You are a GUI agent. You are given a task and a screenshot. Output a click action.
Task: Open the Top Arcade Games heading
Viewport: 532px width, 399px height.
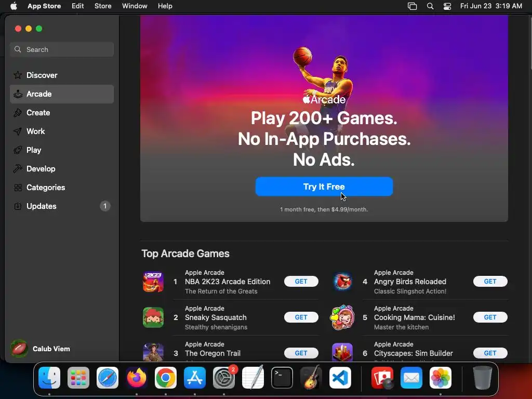(185, 254)
